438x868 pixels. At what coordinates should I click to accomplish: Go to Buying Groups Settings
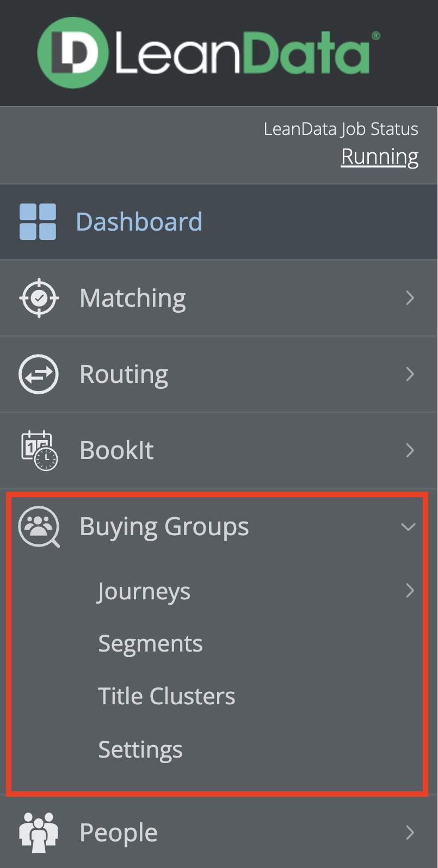pos(140,749)
